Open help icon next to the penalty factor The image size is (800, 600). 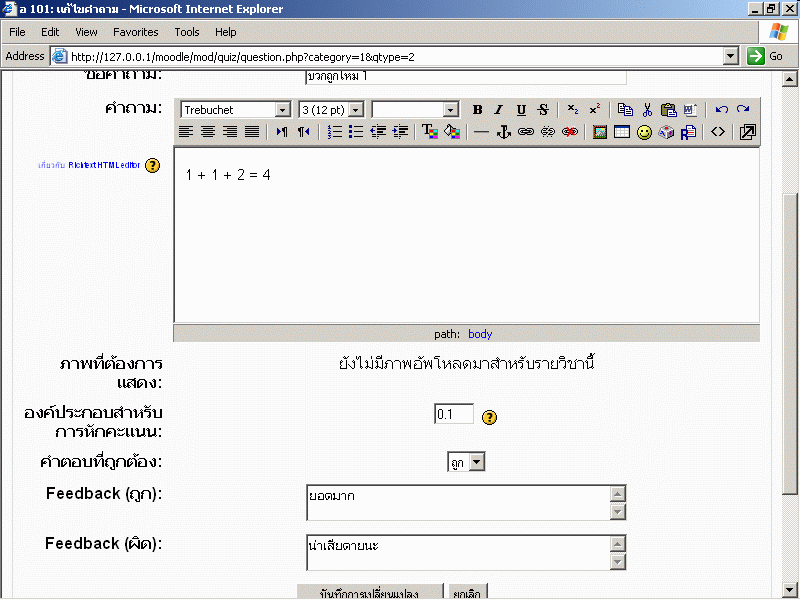(x=489, y=417)
